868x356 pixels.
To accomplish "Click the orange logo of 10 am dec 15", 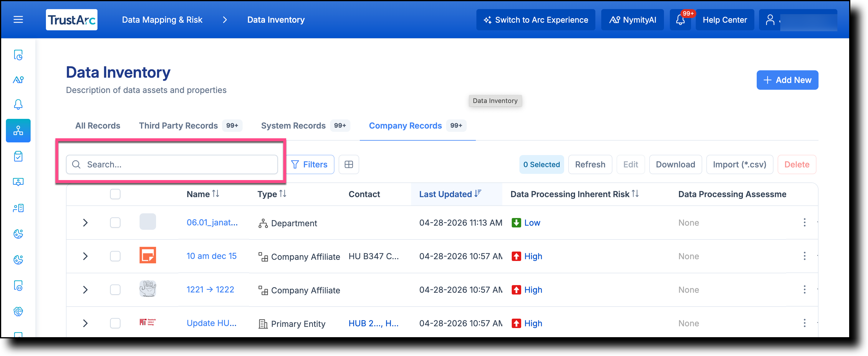I will coord(148,255).
